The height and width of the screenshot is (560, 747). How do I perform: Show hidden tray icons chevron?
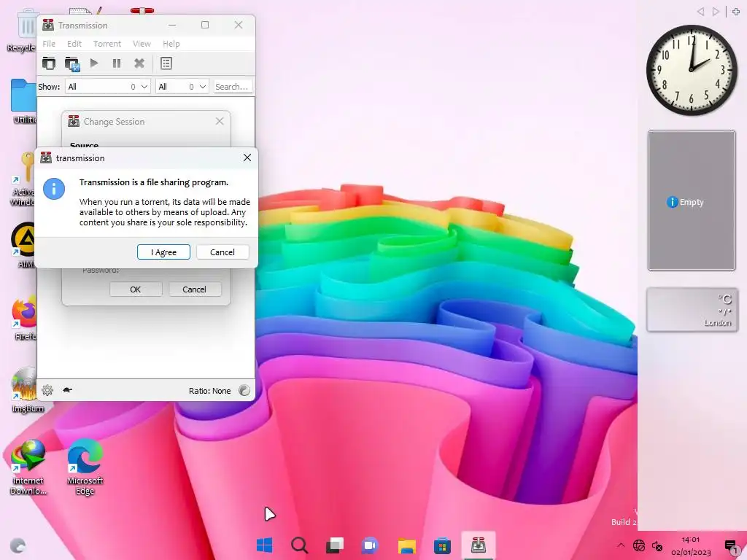point(621,545)
